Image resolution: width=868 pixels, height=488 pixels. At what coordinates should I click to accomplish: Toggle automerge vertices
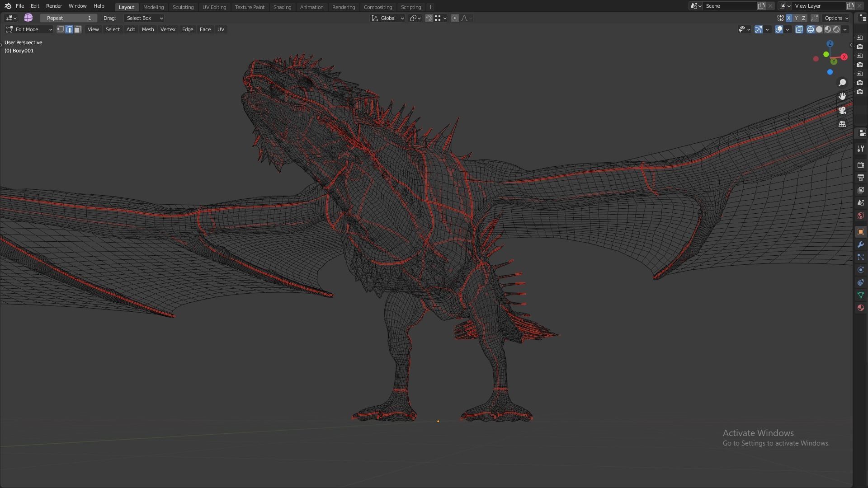[815, 18]
